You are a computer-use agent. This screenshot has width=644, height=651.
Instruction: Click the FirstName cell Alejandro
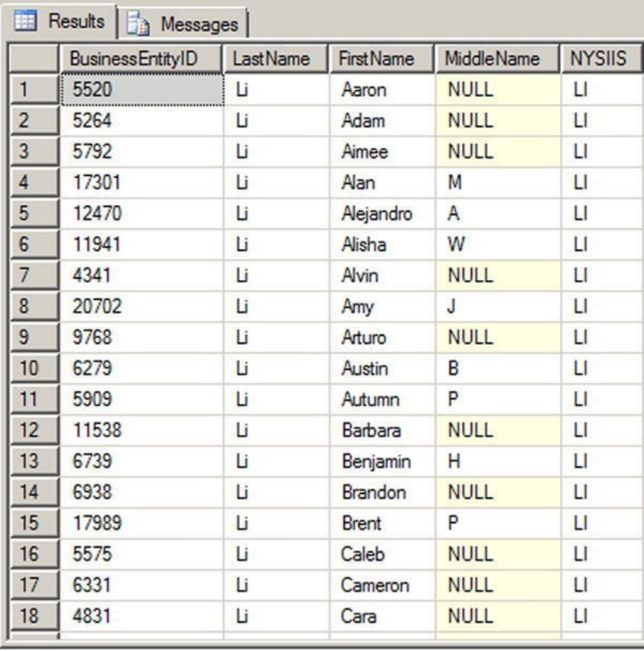(381, 214)
